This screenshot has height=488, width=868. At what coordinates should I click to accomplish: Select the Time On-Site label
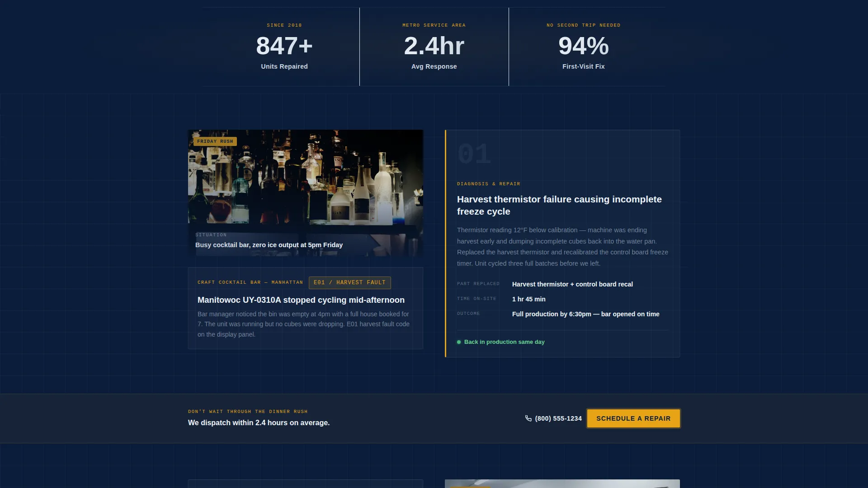click(x=476, y=299)
